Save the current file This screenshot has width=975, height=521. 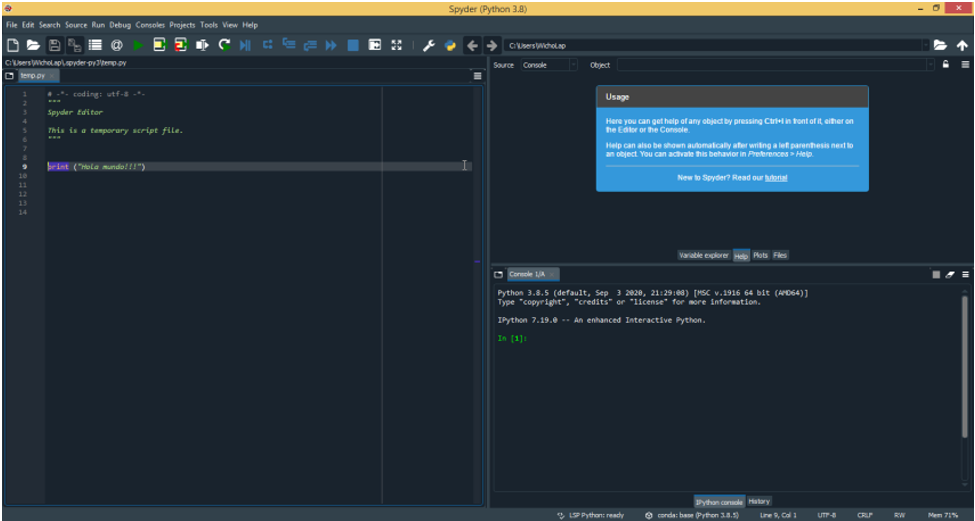click(55, 45)
